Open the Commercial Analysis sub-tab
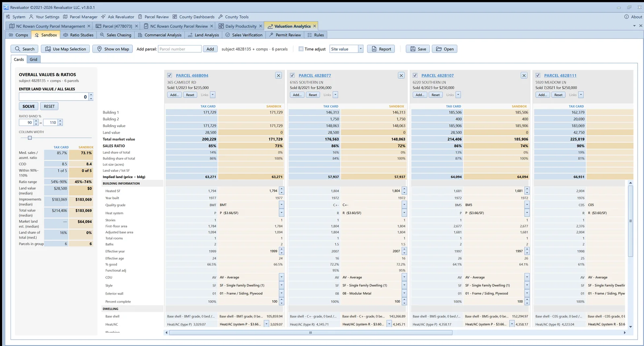The height and width of the screenshot is (346, 644). coord(160,35)
